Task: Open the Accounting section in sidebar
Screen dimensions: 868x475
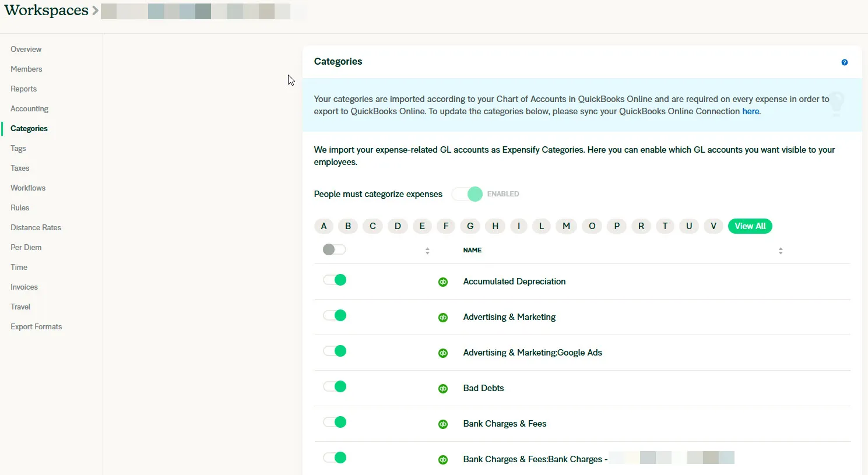Action: 29,109
